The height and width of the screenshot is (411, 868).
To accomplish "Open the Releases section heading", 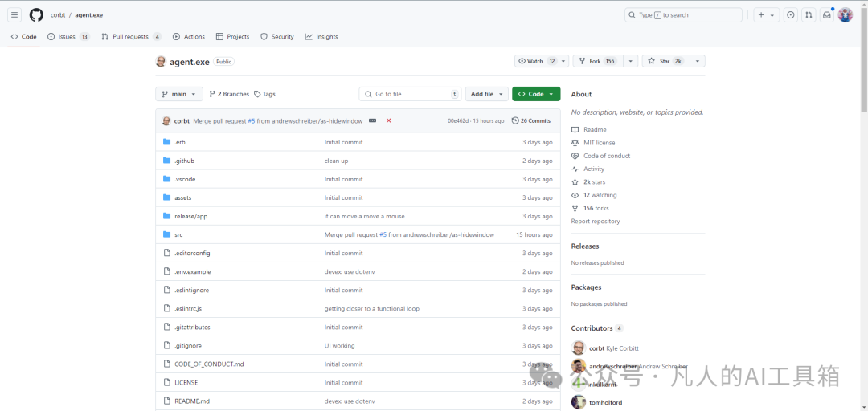I will 585,246.
